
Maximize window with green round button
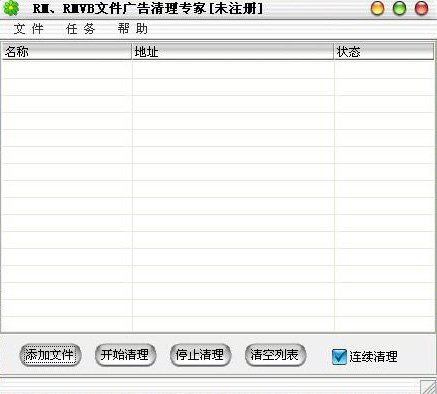click(x=399, y=8)
